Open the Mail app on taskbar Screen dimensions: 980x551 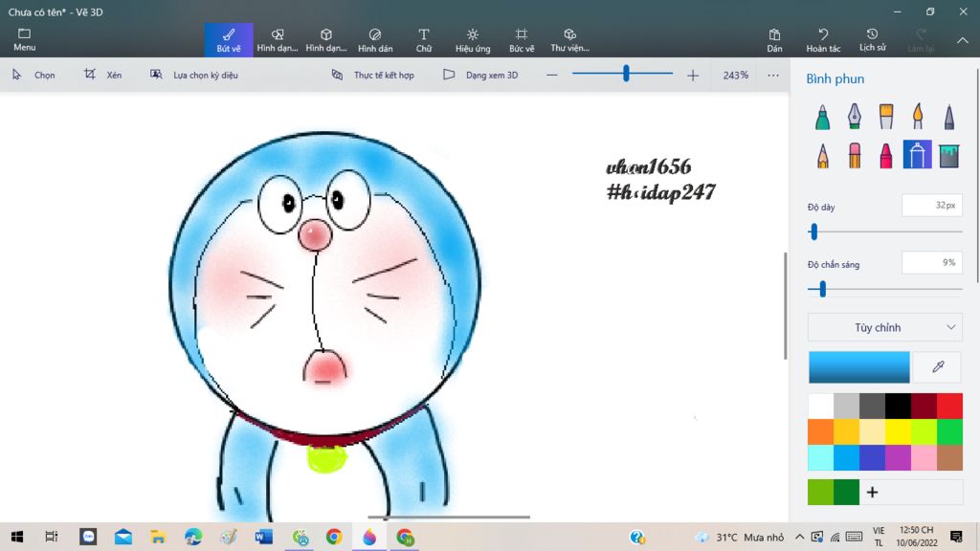[123, 537]
